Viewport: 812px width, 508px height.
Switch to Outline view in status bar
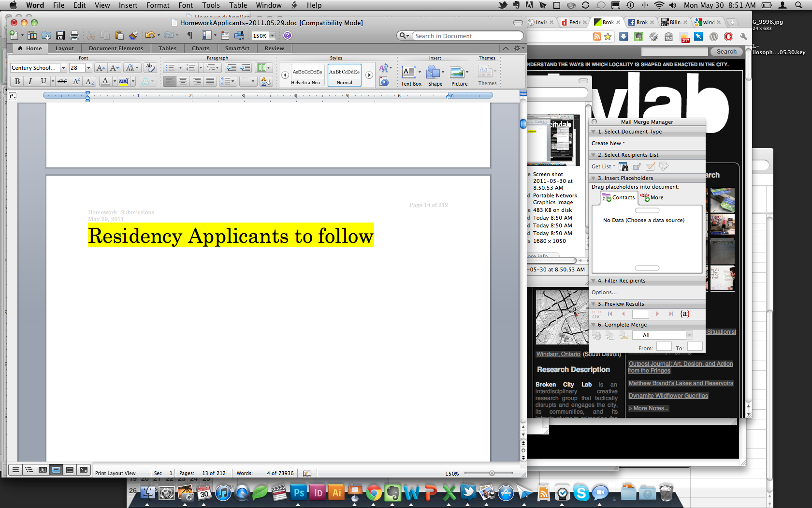pos(29,470)
